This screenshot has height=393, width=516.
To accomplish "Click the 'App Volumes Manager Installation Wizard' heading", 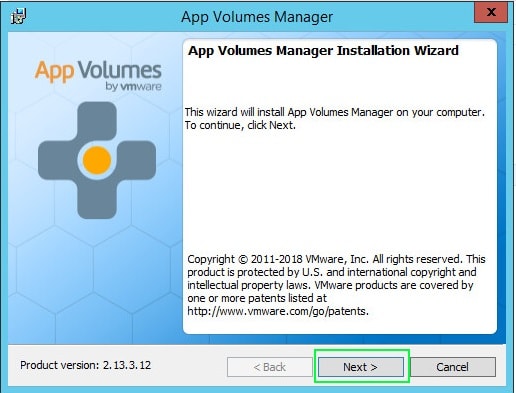I will [x=323, y=51].
